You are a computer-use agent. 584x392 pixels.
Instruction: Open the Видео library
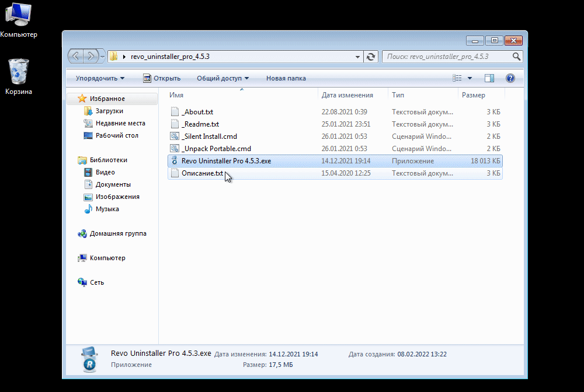tap(105, 172)
